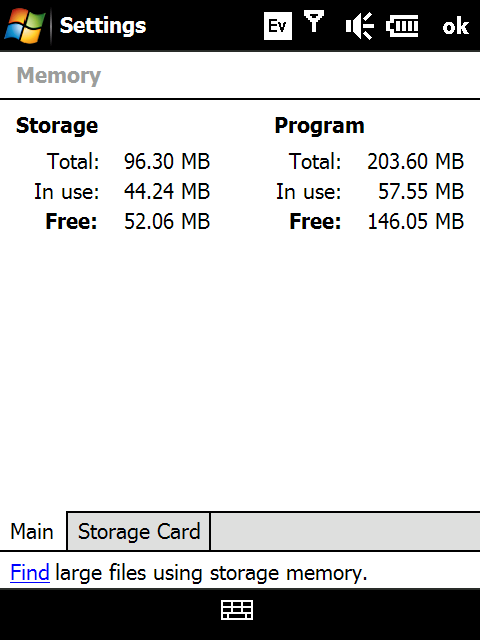
Task: Tap the storage free value 52.06 MB
Action: pos(167,222)
